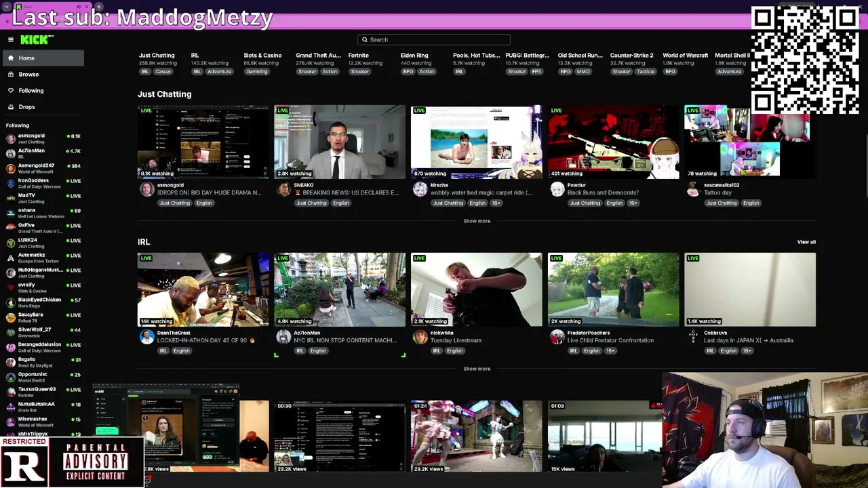Open SaucyBara avatar in sidebar

(10, 318)
